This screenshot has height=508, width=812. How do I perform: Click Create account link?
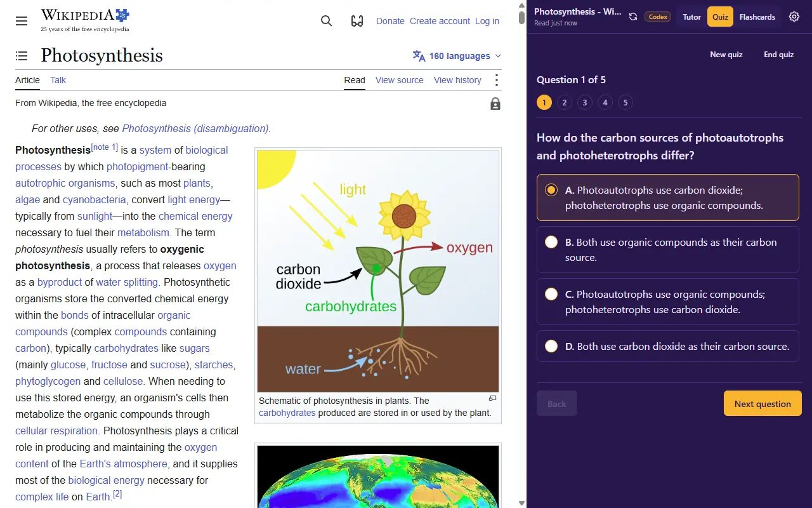point(440,21)
